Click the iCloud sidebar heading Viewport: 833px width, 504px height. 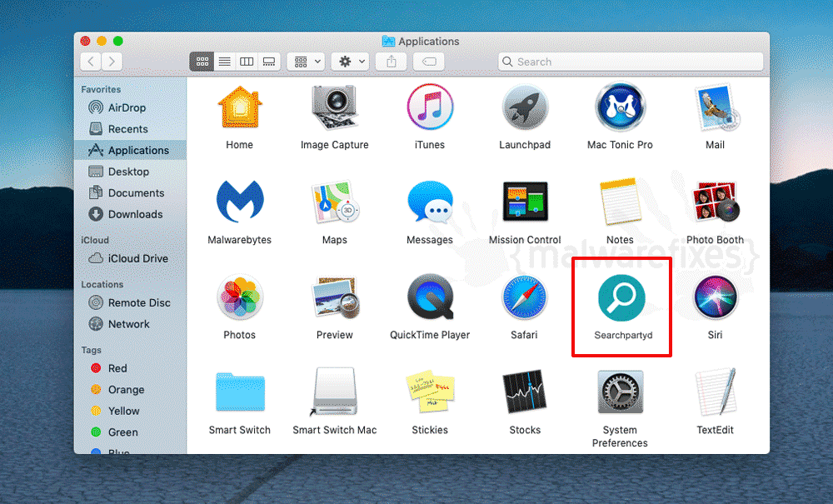(x=95, y=240)
